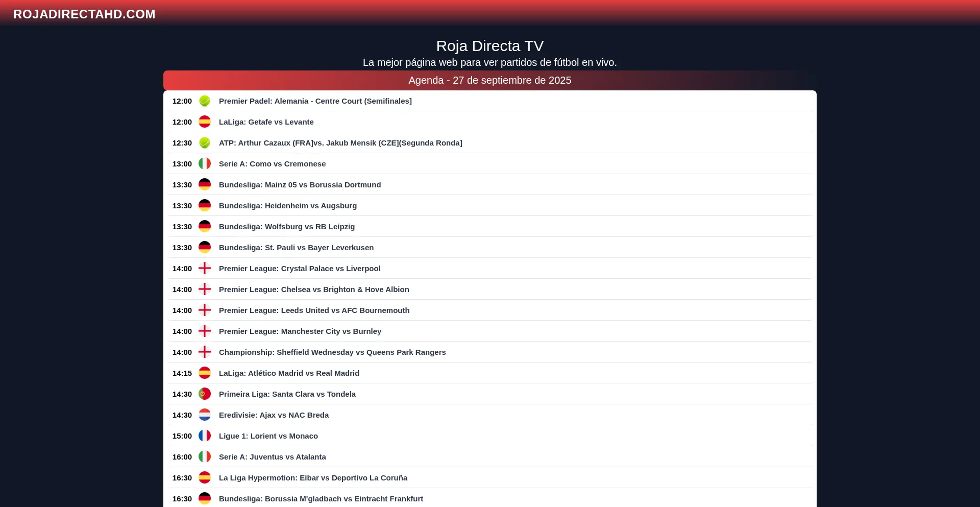The image size is (980, 507).
Task: Click the England flag for Crystal Palace vs Liverpool
Action: [205, 269]
